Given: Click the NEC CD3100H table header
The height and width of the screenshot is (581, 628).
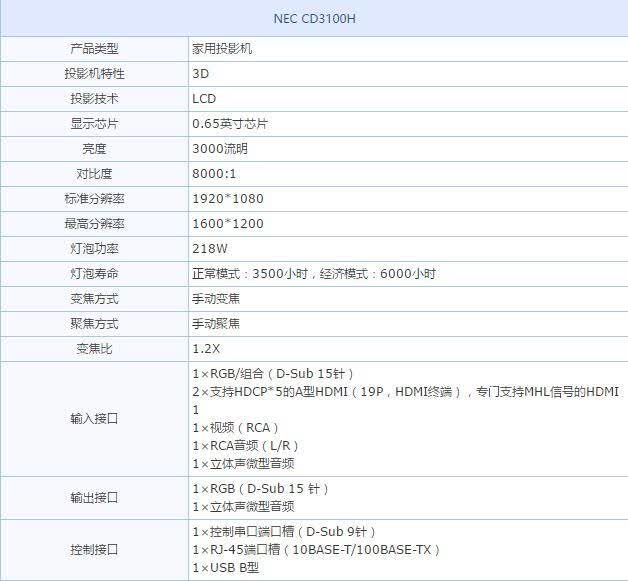Looking at the screenshot, I should click(314, 18).
